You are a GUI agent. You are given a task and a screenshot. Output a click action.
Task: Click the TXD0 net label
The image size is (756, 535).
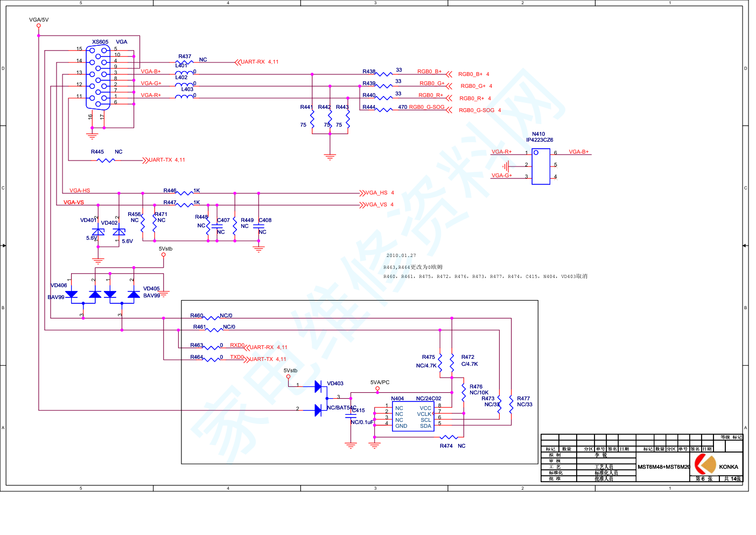point(237,357)
